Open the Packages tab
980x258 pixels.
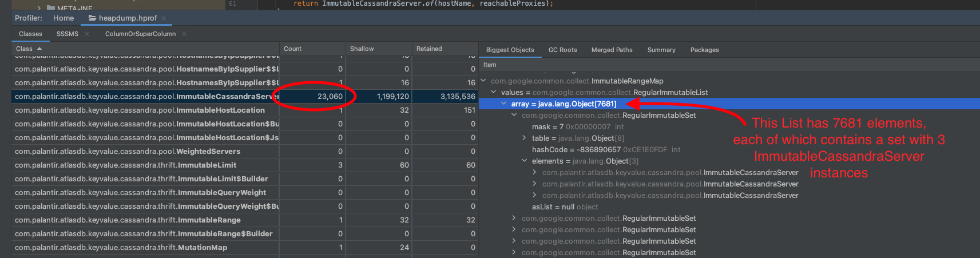[705, 50]
